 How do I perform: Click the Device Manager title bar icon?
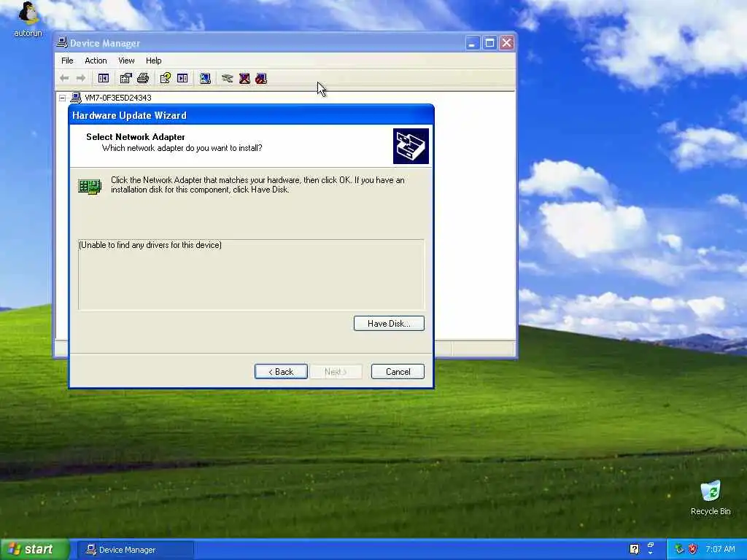(62, 43)
